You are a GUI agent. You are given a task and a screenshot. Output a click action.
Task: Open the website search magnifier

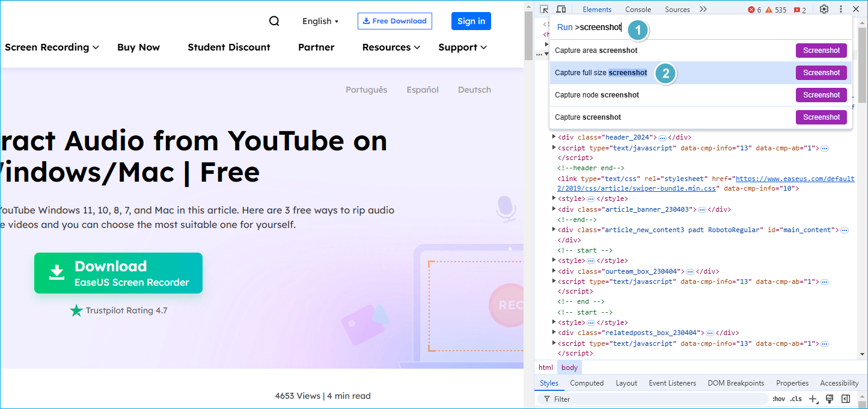[274, 21]
